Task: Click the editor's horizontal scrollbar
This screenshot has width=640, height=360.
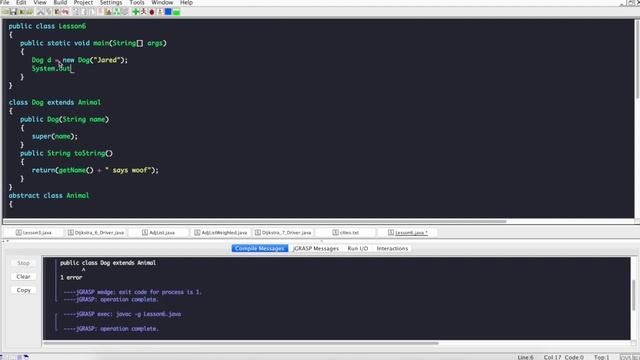Action: pos(255,222)
